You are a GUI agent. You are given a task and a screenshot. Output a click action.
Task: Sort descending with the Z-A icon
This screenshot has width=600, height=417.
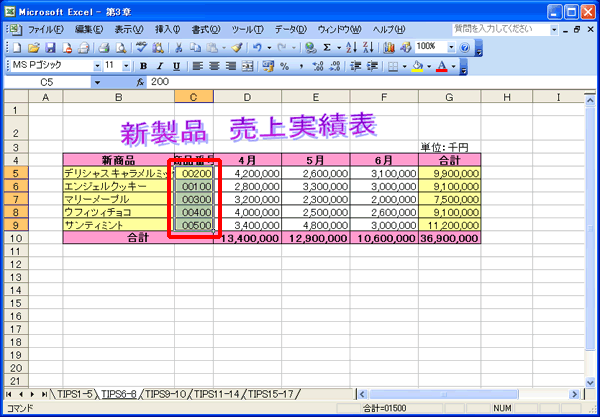tap(368, 47)
